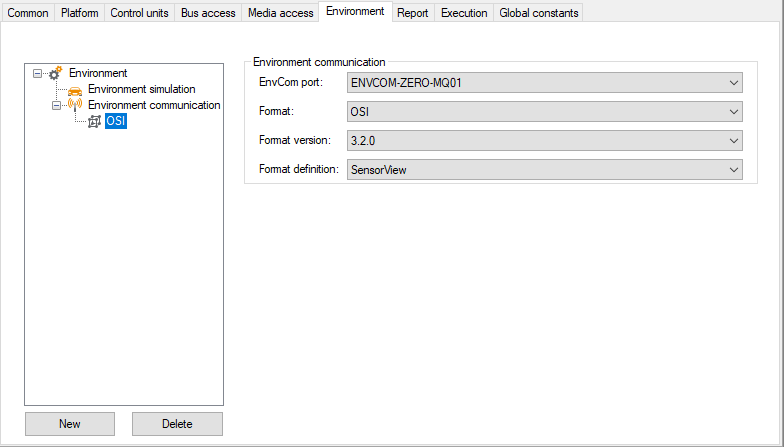784x447 pixels.
Task: Collapse the Environment root node
Action: coord(38,74)
